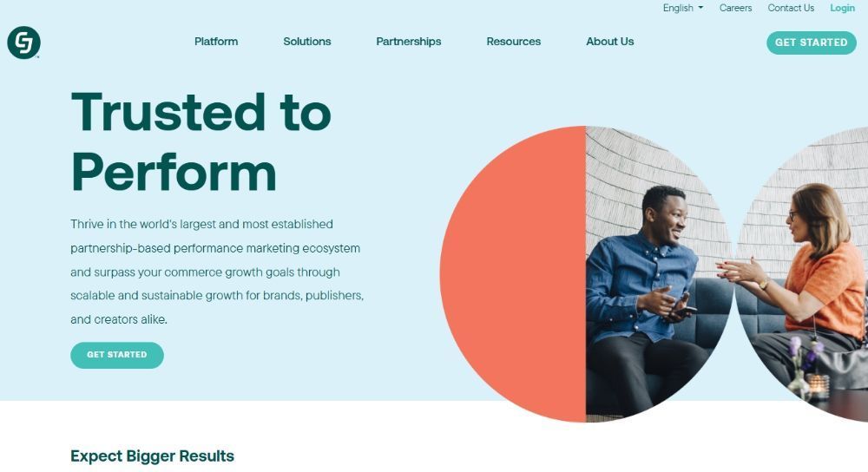Open the About Us menu
The width and height of the screenshot is (868, 472).
point(609,42)
